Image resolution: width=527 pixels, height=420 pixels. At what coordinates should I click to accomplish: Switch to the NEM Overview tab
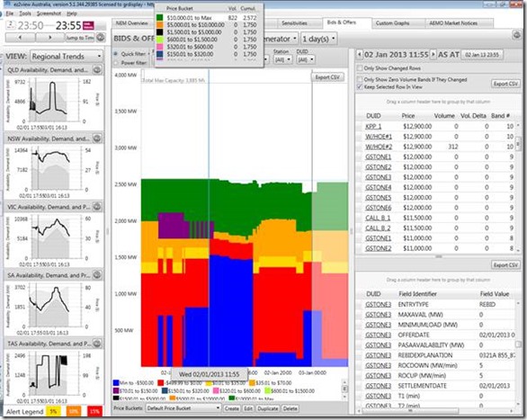pyautogui.click(x=131, y=23)
